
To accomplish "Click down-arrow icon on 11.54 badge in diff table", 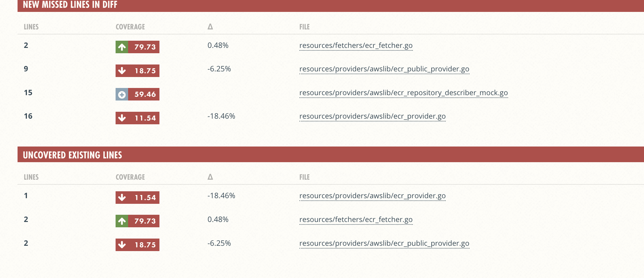I will [122, 118].
